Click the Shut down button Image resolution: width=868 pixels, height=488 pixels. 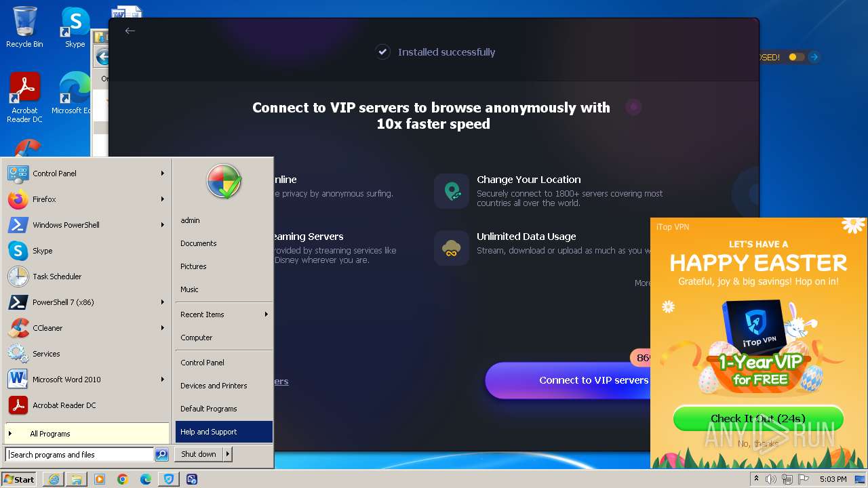pos(199,454)
